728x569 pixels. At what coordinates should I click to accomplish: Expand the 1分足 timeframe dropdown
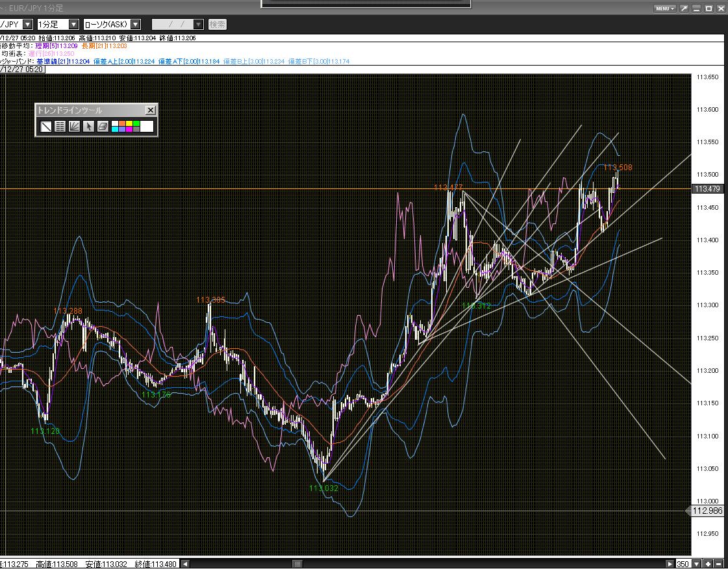click(73, 24)
